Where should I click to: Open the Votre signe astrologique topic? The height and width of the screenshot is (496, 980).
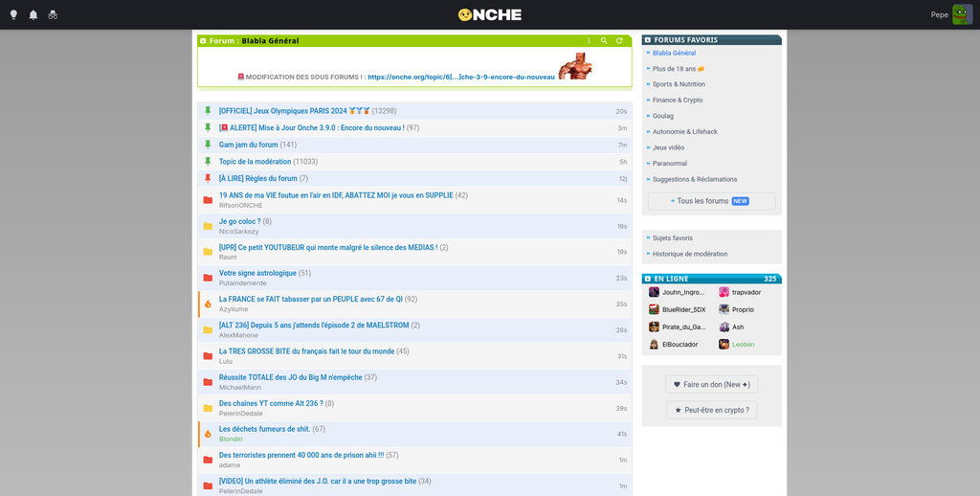pos(257,273)
